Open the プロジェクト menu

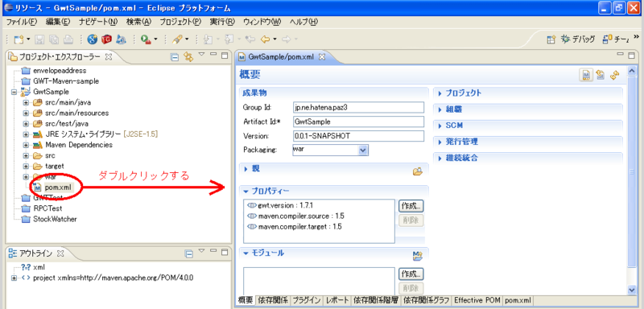(x=180, y=22)
